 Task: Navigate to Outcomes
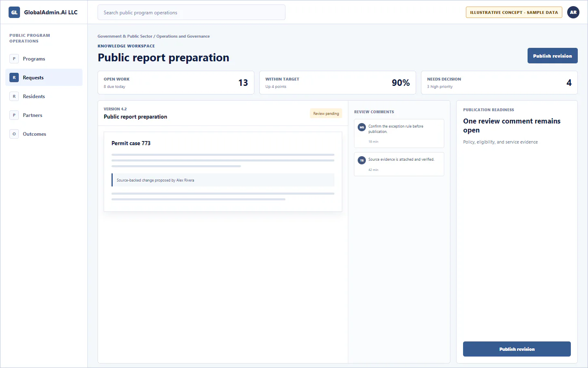(44, 134)
